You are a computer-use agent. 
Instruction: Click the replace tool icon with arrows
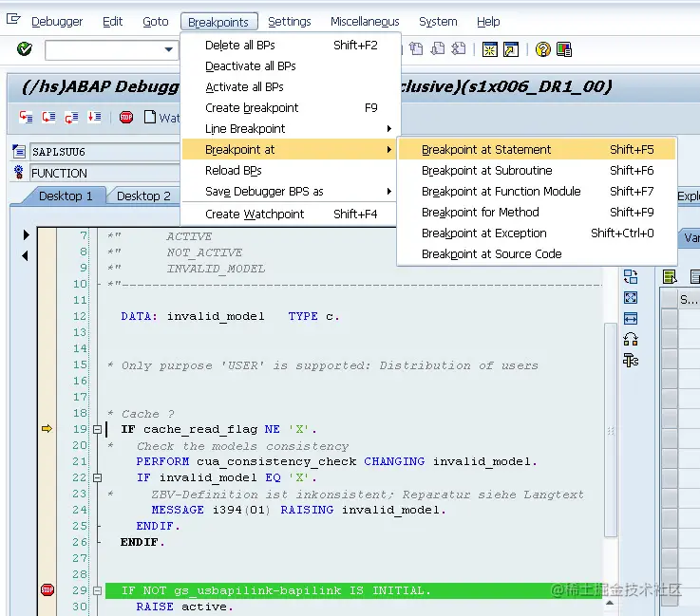(631, 340)
